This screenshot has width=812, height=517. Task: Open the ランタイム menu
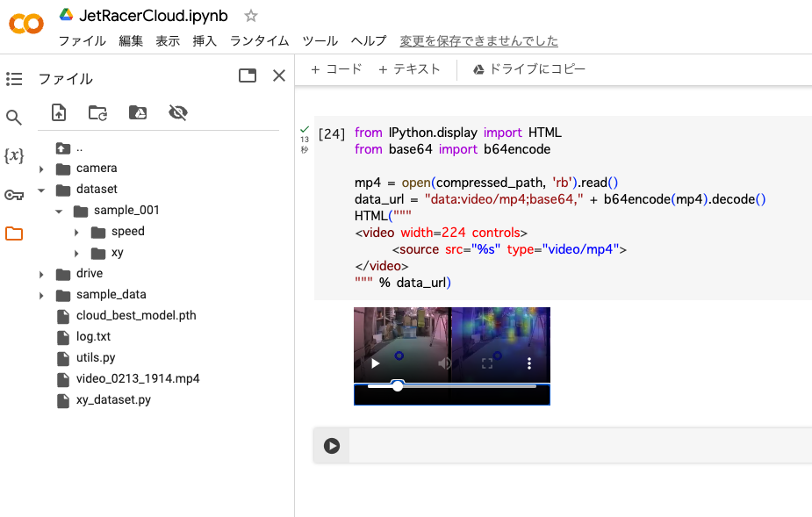click(x=260, y=41)
